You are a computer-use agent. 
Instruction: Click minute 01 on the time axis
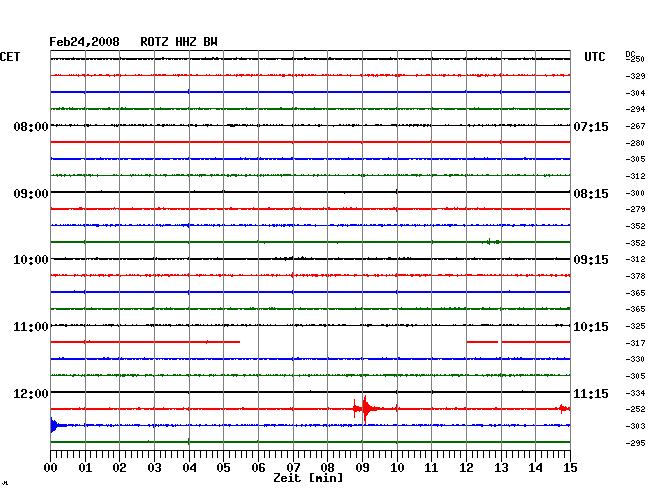(85, 468)
